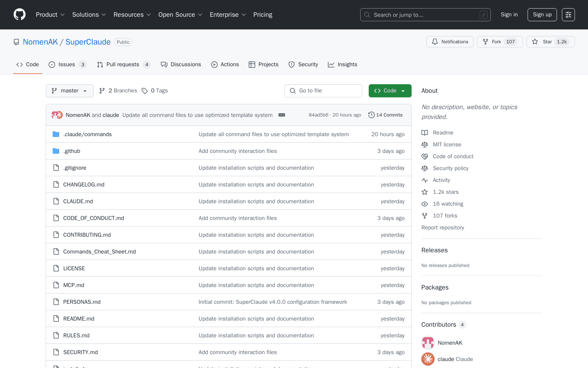This screenshot has height=368, width=588.
Task: View commit history via the clock icon
Action: pyautogui.click(x=371, y=115)
